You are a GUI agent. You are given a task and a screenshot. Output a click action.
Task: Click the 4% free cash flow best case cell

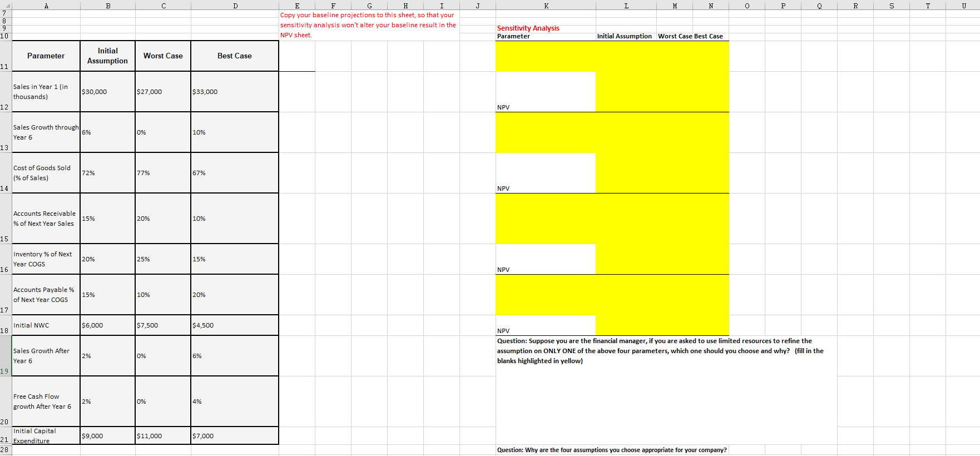pyautogui.click(x=235, y=402)
